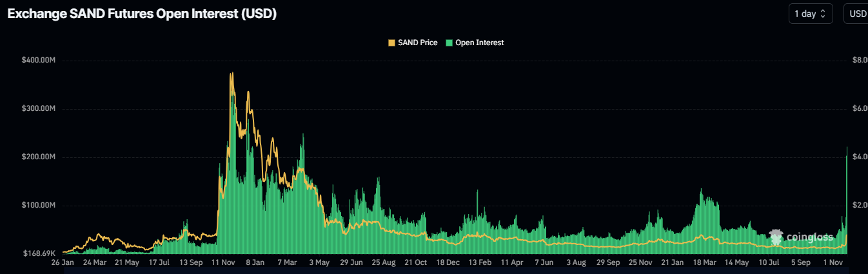Click the chart title 'Exchange SAND Futures Open Interest (USD)'

coord(142,14)
